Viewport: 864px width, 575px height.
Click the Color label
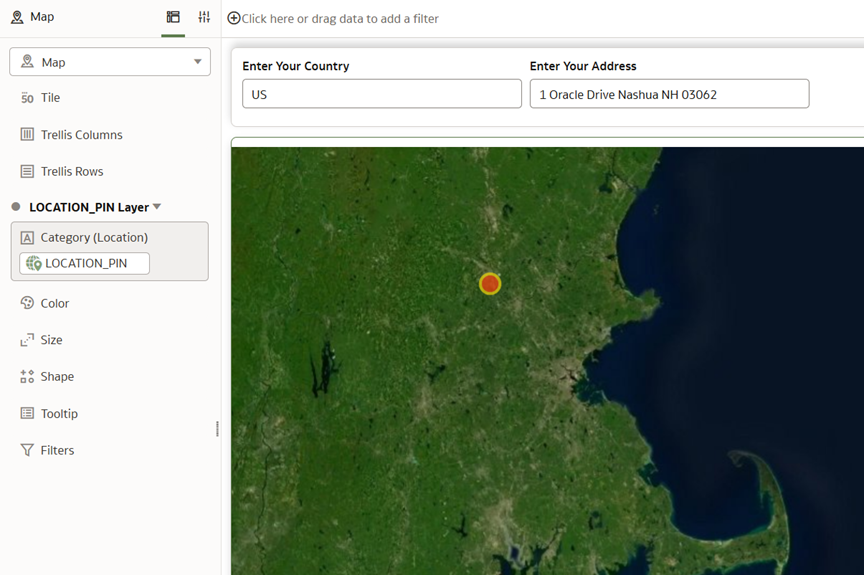pyautogui.click(x=55, y=303)
